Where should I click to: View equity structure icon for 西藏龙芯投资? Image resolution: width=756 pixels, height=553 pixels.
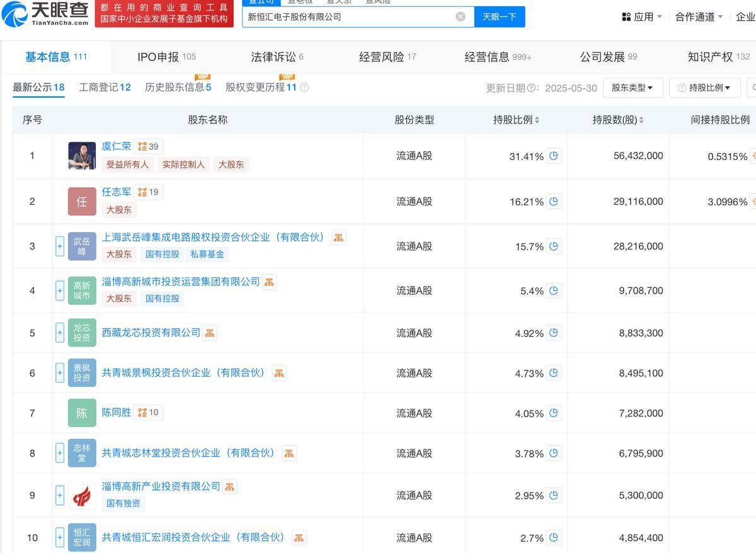click(x=210, y=333)
